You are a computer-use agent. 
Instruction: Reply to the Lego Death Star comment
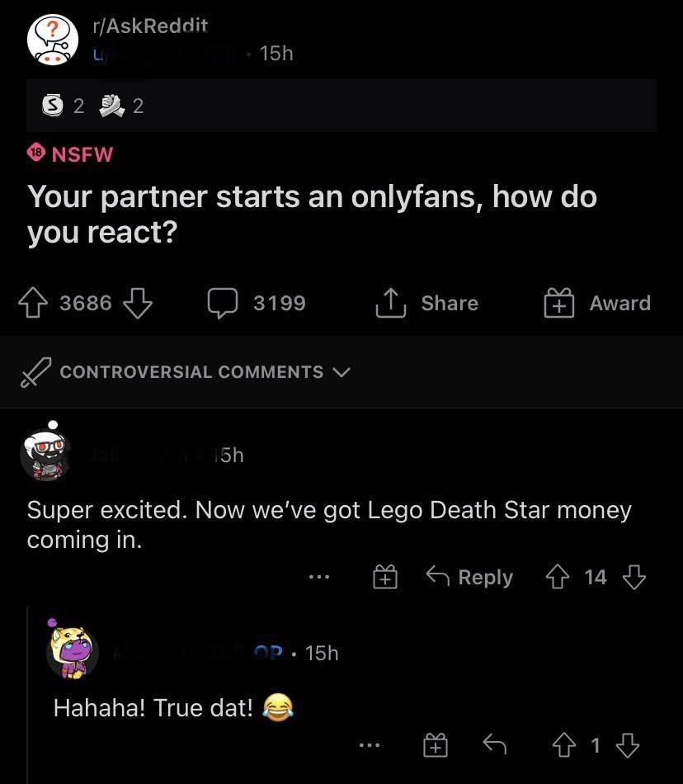click(x=469, y=578)
